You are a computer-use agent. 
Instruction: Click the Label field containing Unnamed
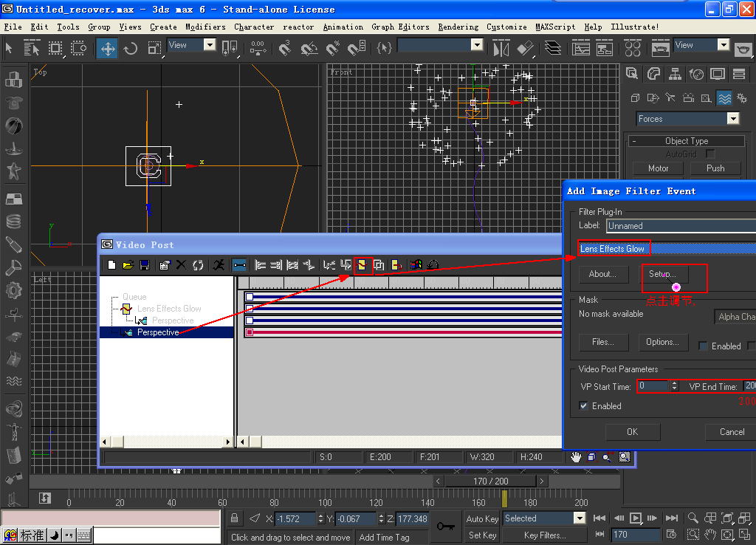point(681,226)
